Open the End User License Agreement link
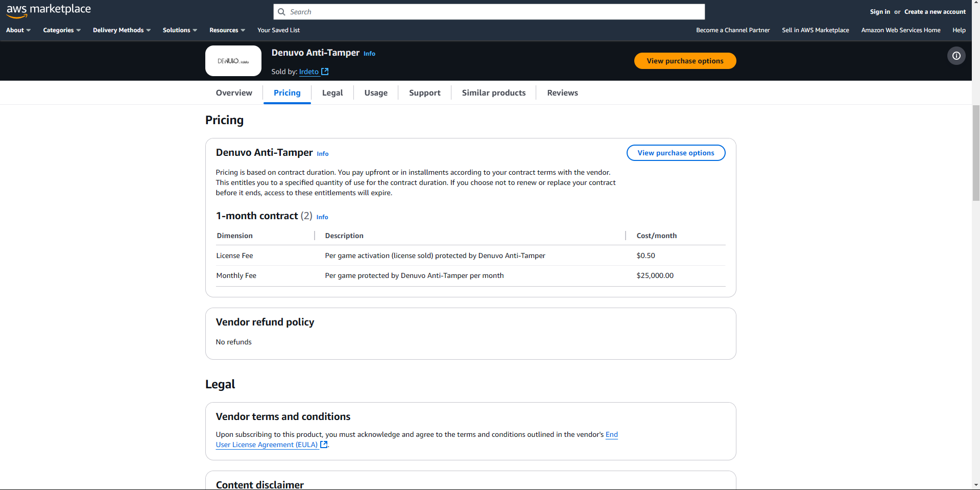 tap(267, 445)
